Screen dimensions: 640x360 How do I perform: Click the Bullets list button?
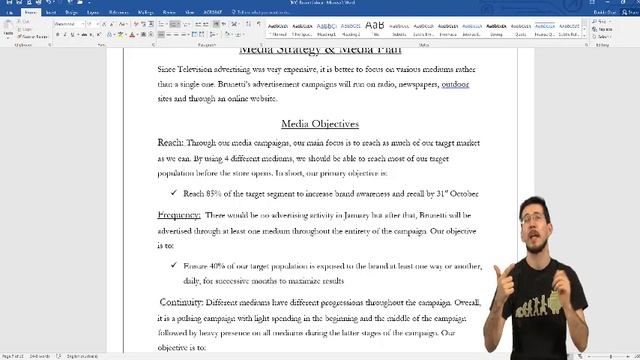[162, 24]
